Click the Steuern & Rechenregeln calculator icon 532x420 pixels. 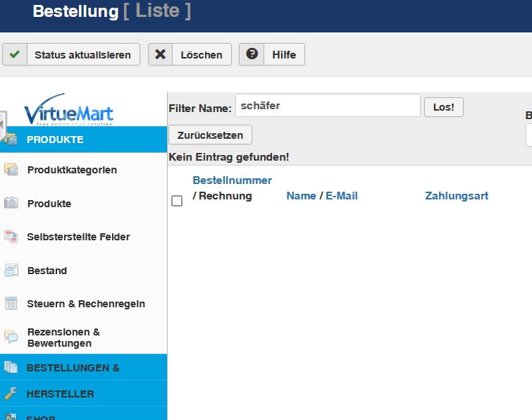click(x=11, y=304)
